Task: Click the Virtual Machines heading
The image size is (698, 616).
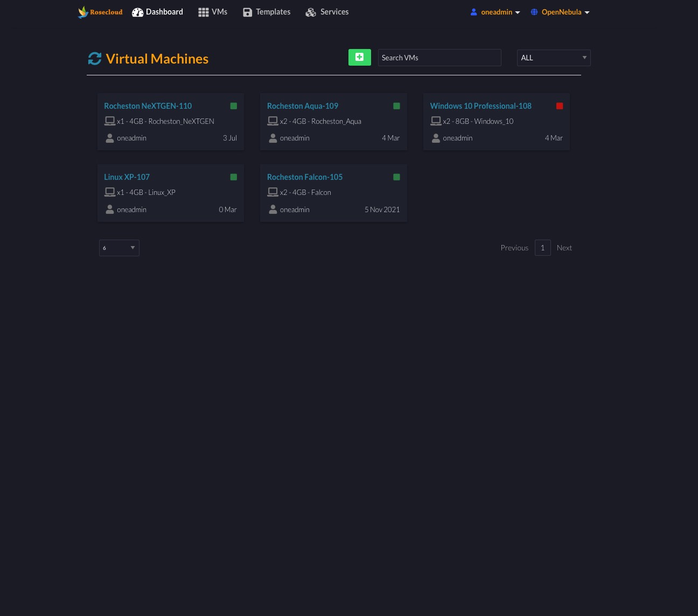Action: (x=157, y=59)
